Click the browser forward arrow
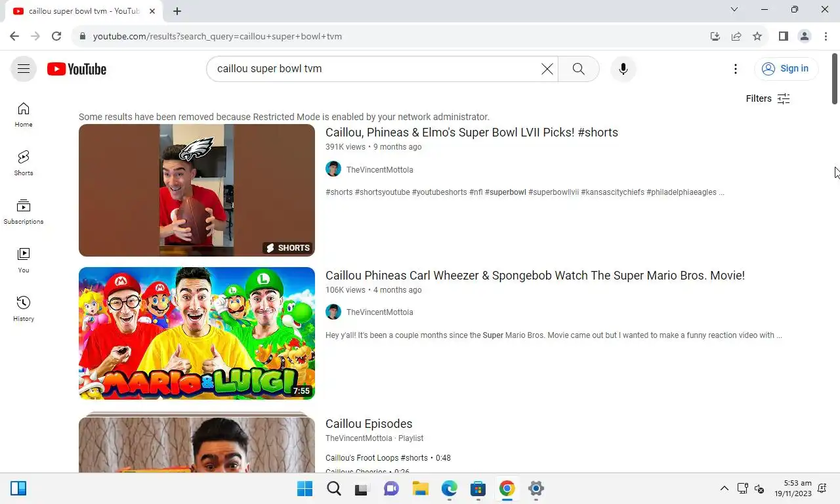Screen dimensions: 840x504 tap(35, 36)
